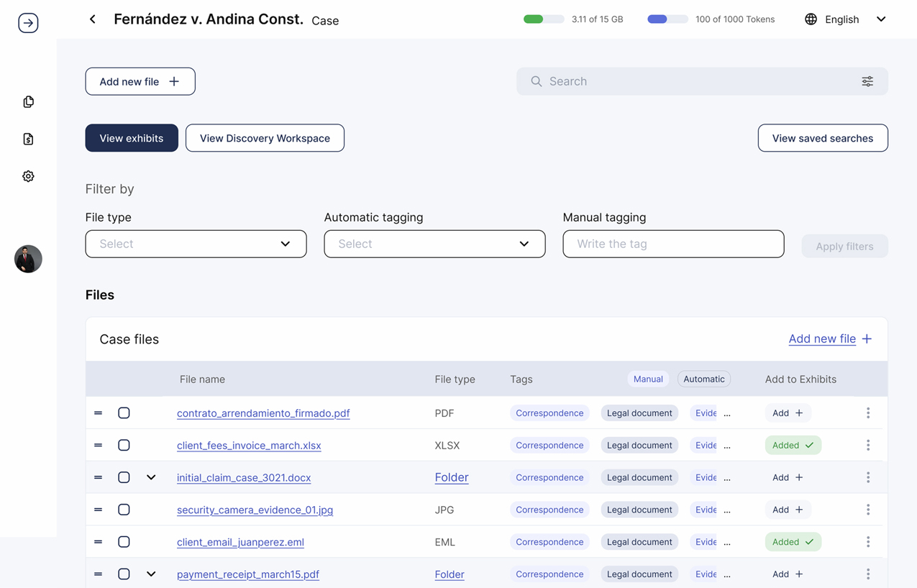The width and height of the screenshot is (917, 588).
Task: Open the settings gear in the sidebar
Action: (28, 176)
